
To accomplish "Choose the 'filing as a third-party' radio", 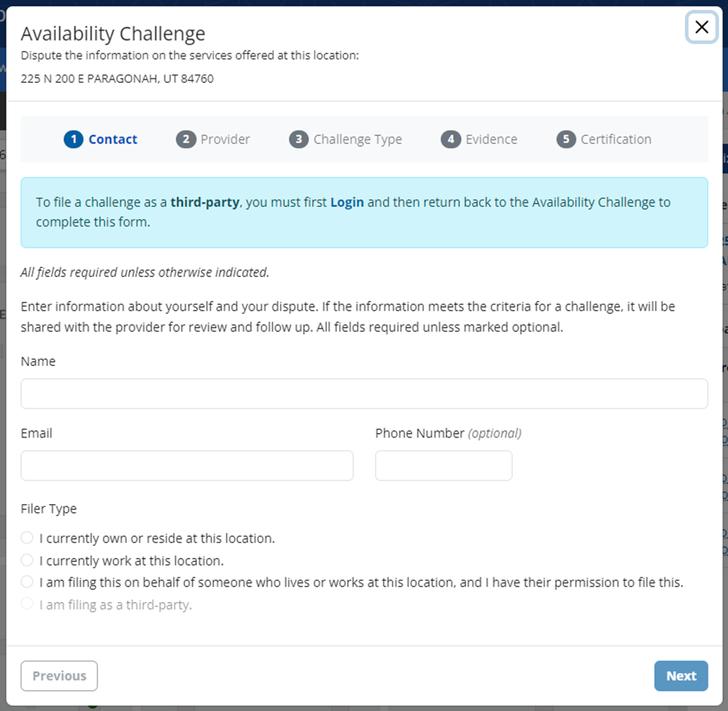I will 27,603.
